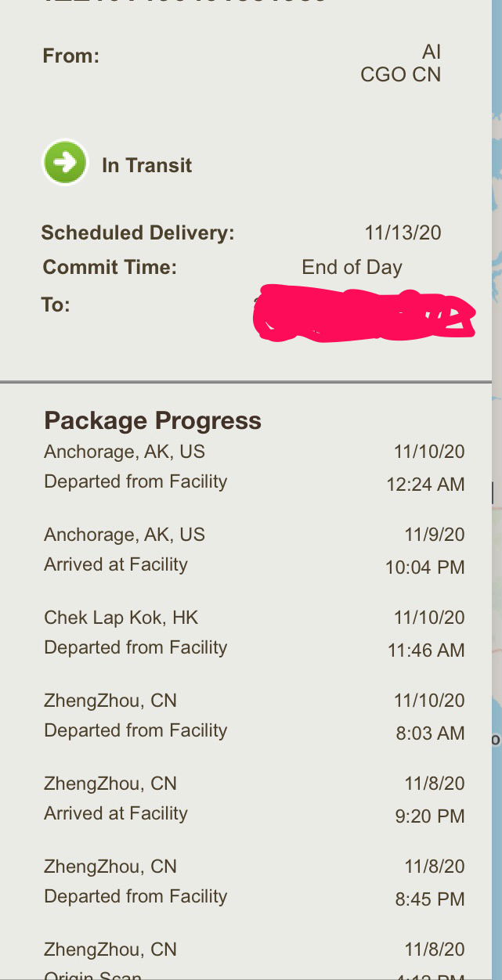
Task: Click the red redacted destination address
Action: [x=363, y=315]
